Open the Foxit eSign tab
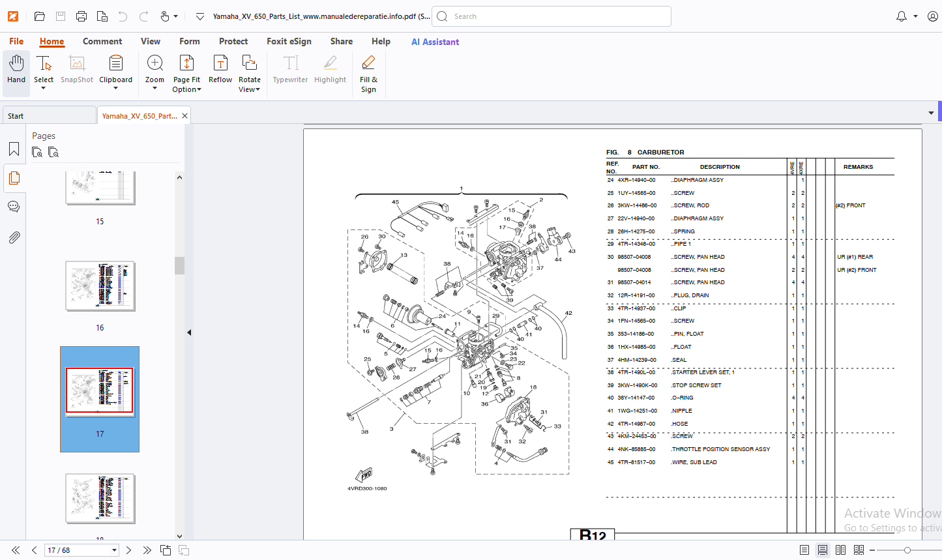The width and height of the screenshot is (942, 560). pos(289,41)
